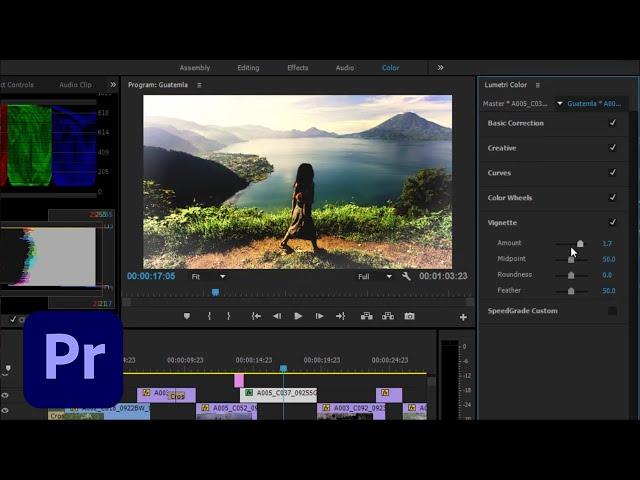This screenshot has width=640, height=480.
Task: Click the program monitor playhead marker
Action: click(x=216, y=292)
